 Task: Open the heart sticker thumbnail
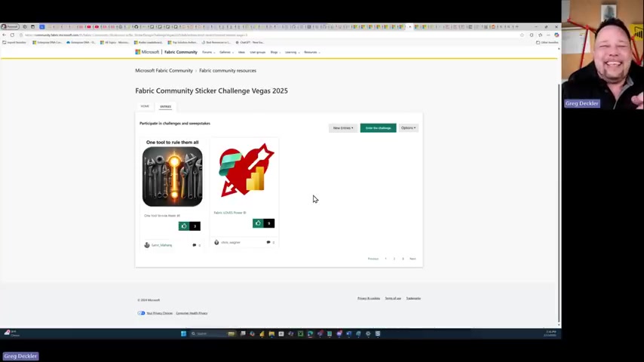(x=246, y=170)
